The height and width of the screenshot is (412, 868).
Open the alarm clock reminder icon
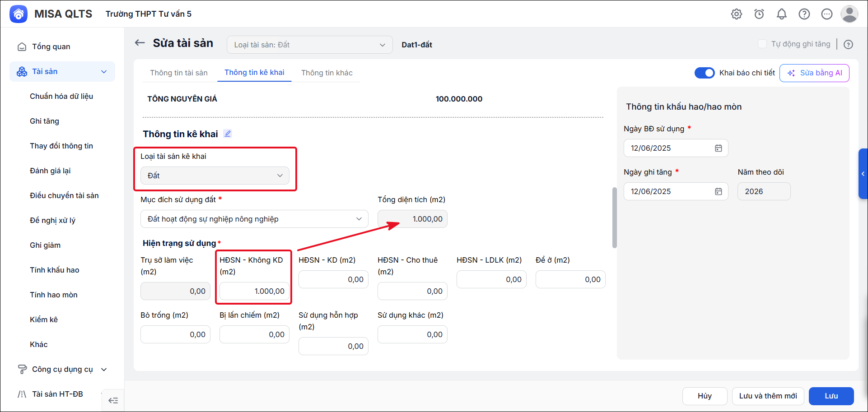759,14
